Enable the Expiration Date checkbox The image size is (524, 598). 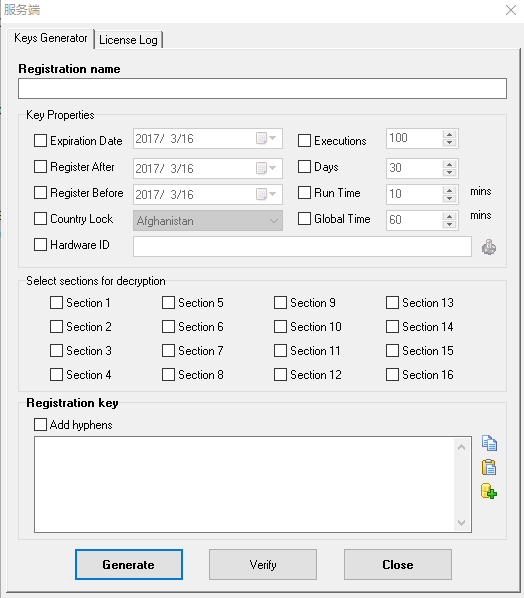coord(40,140)
